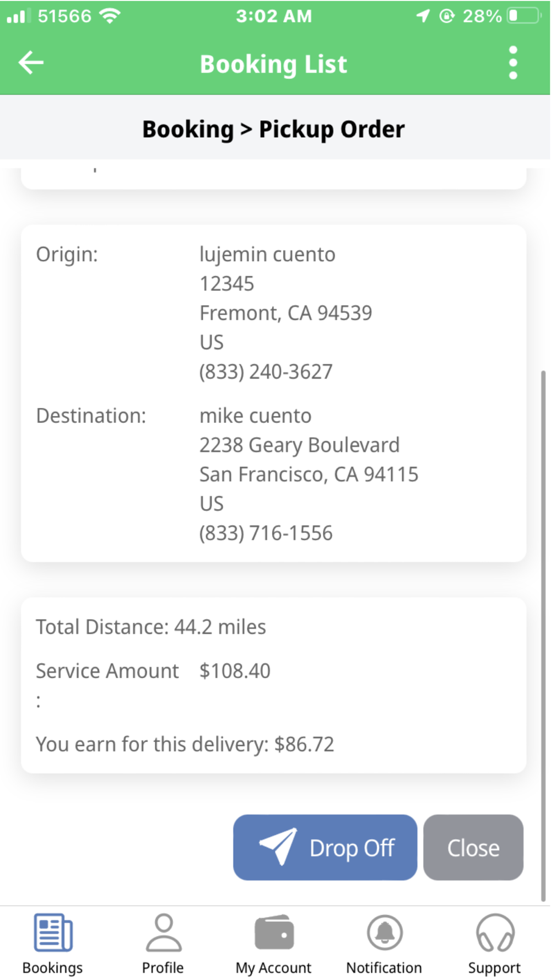Tap the Booking List header title
The image size is (551, 980).
point(273,64)
